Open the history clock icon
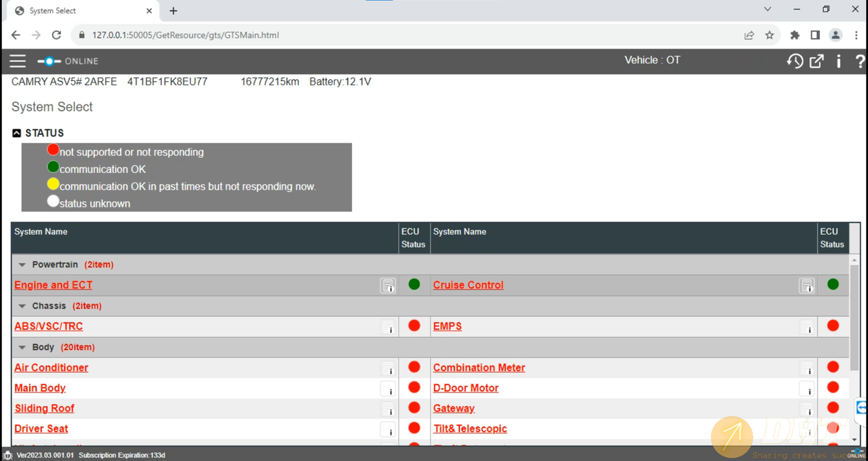The width and height of the screenshot is (868, 461). coord(795,61)
